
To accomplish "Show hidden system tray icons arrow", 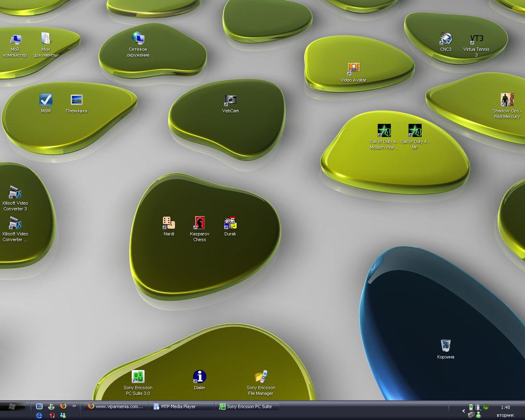I will tap(464, 411).
